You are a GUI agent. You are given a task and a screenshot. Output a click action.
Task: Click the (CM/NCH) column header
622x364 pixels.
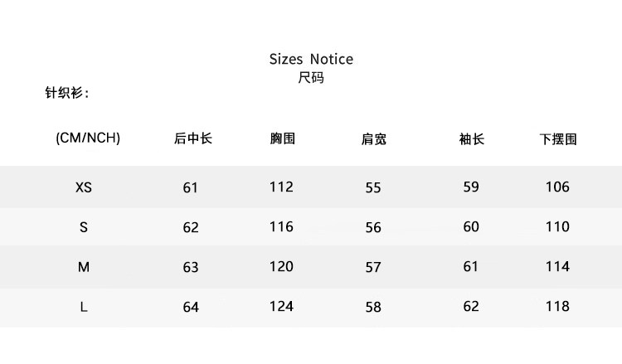88,138
